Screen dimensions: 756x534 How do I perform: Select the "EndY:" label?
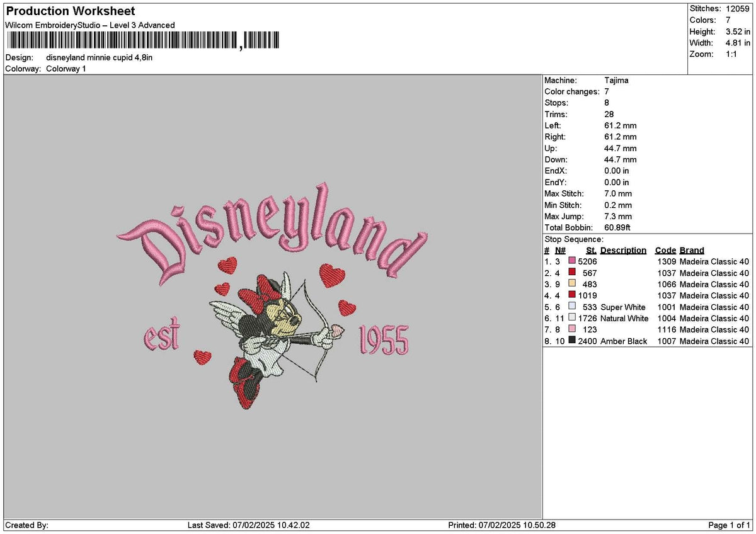click(x=556, y=183)
